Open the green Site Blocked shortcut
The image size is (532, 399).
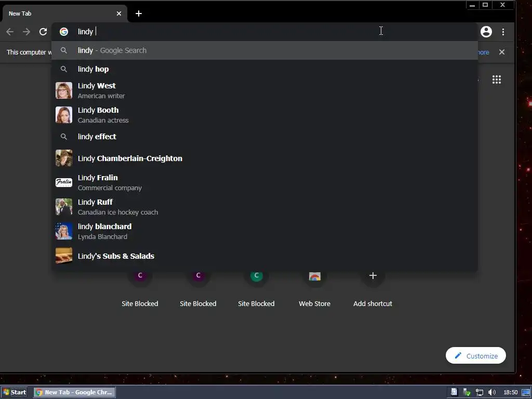coord(256,275)
